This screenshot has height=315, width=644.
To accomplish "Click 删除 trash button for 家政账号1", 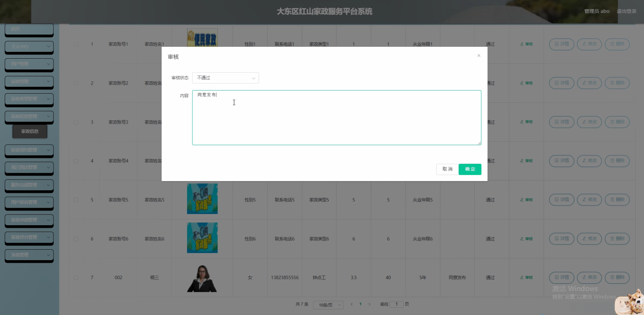I will (x=617, y=44).
